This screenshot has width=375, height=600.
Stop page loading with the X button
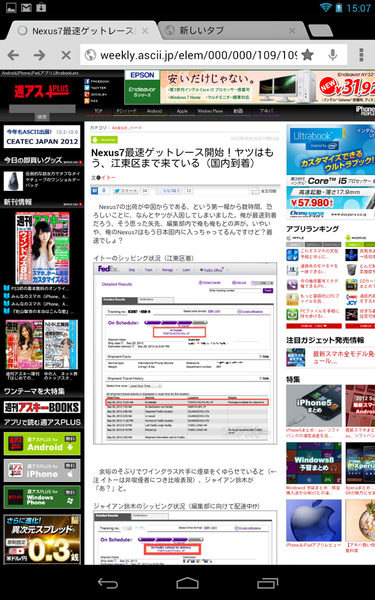click(66, 55)
